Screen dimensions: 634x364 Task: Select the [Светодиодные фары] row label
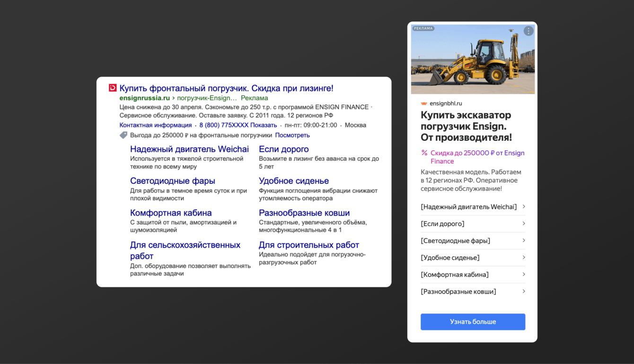point(456,241)
